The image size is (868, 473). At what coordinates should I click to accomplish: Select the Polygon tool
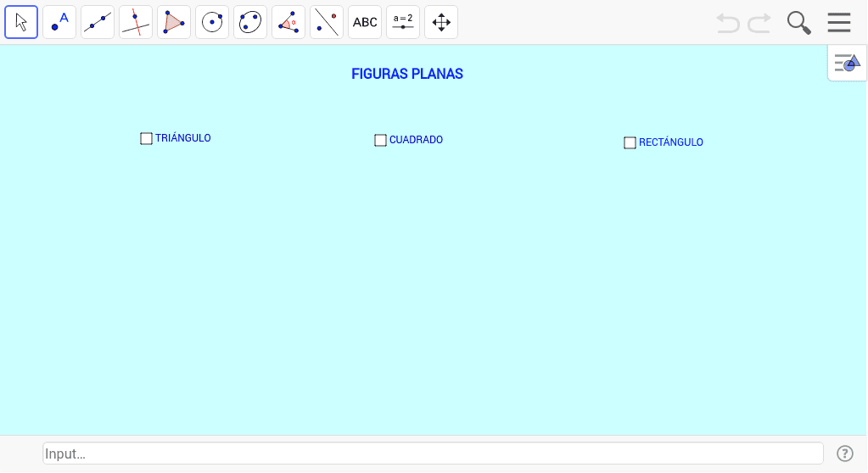tap(174, 22)
